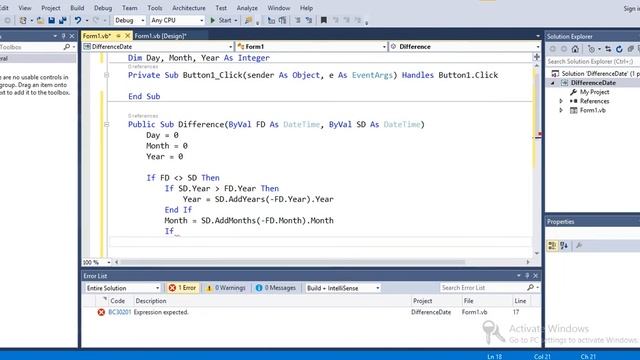Open the Debug menu
The image size is (640, 360).
(x=103, y=8)
